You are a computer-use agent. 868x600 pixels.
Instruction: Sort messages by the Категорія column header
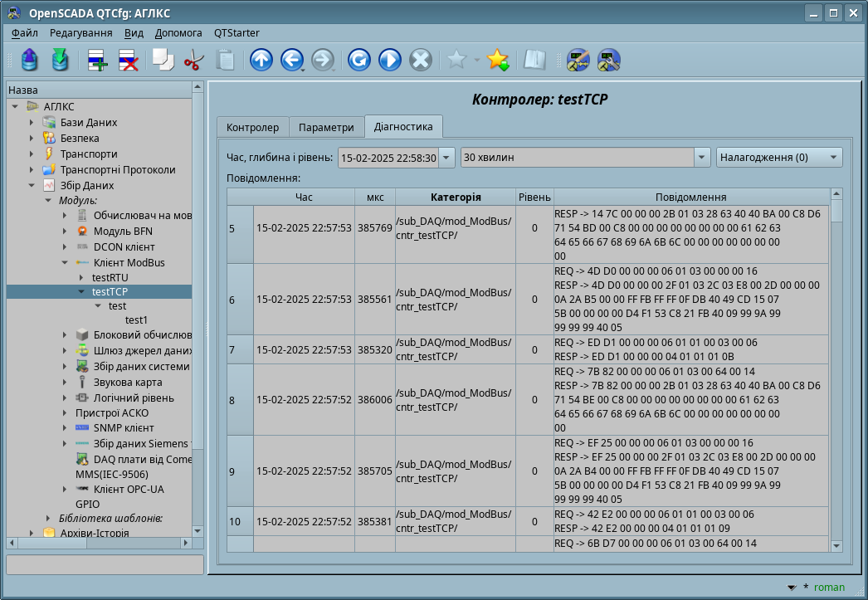455,197
